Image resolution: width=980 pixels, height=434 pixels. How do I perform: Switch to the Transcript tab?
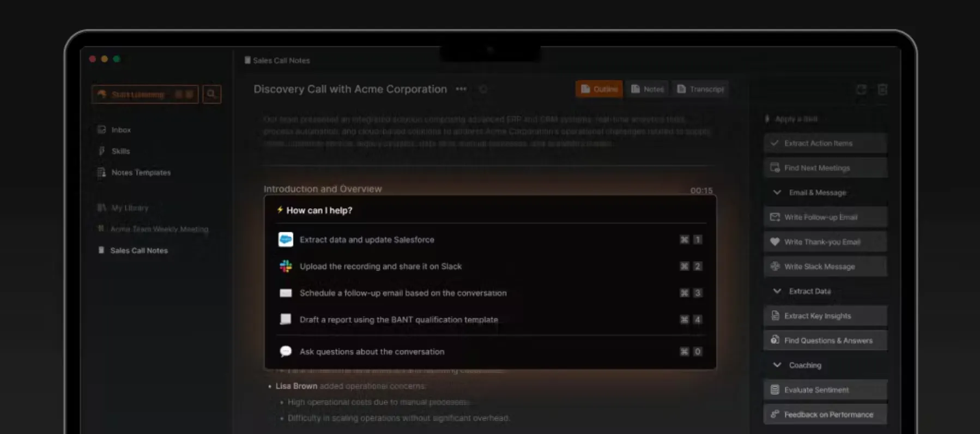coord(700,89)
